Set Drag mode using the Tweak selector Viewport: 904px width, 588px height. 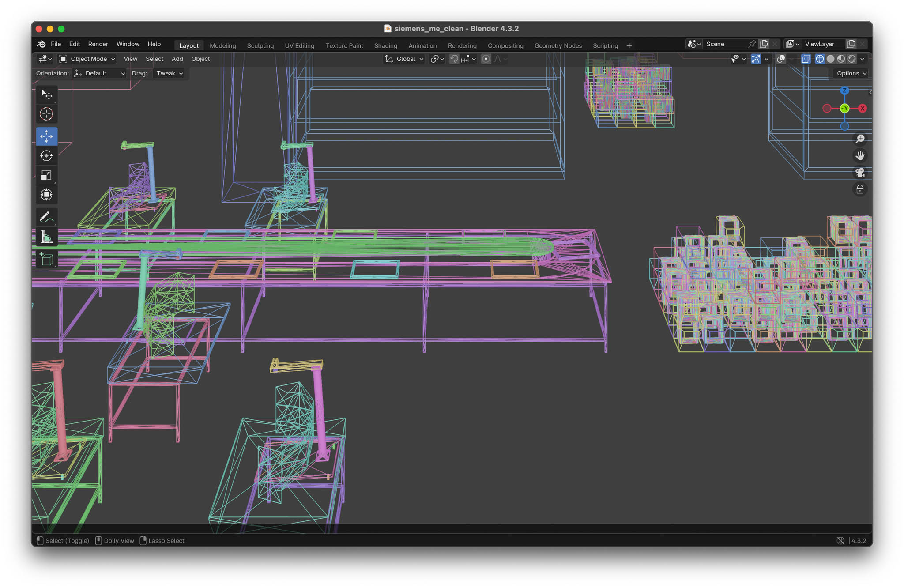169,73
